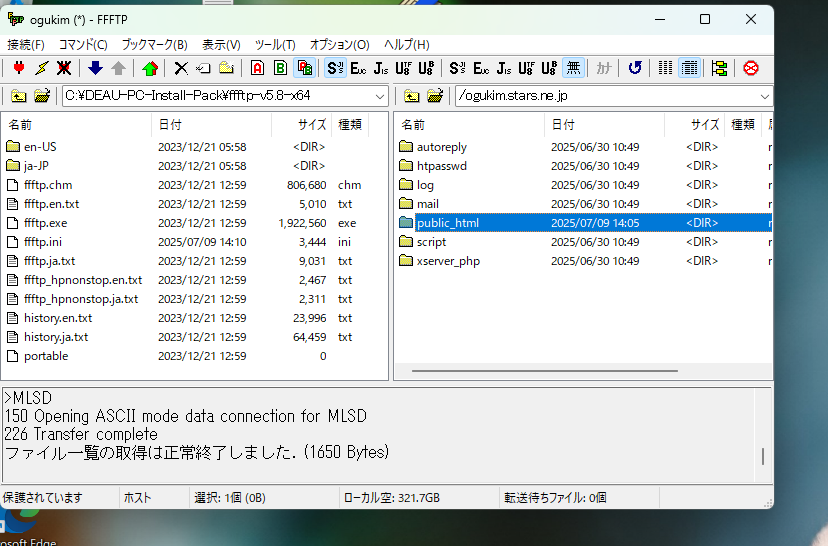Click the green Mirror Upload icon

150,68
